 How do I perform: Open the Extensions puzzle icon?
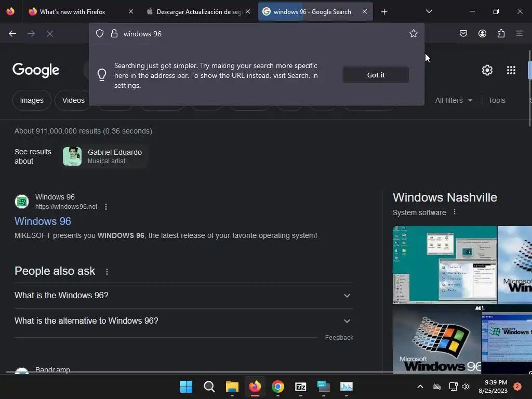(x=501, y=34)
